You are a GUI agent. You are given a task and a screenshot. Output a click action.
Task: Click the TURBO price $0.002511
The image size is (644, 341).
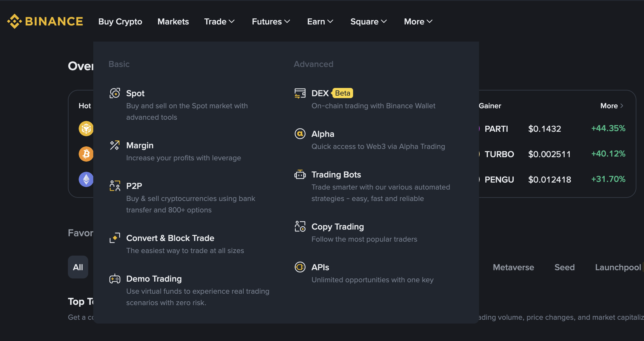coord(549,154)
